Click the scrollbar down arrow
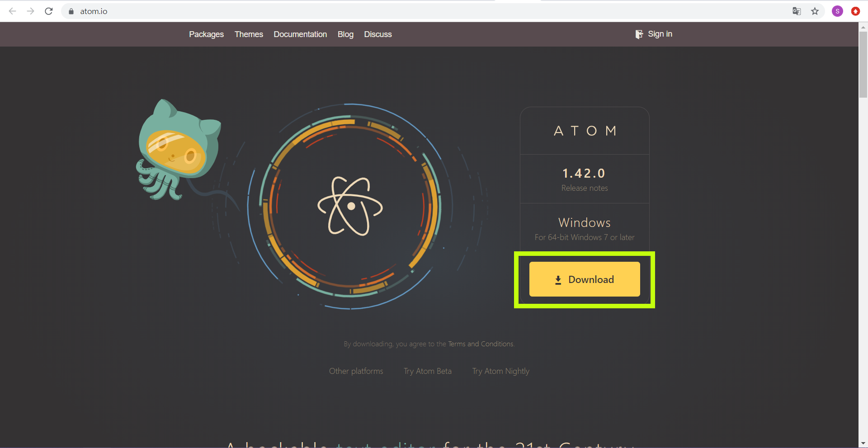The height and width of the screenshot is (448, 868). tap(863, 443)
